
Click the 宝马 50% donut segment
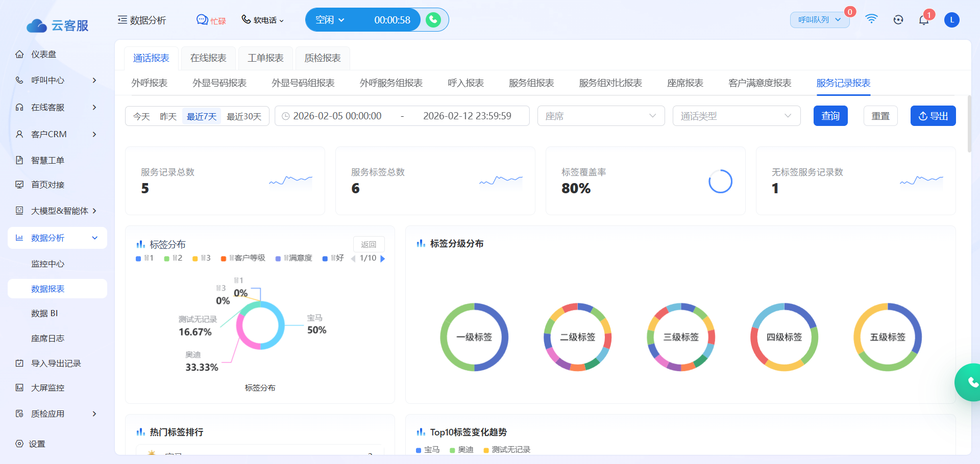coord(280,325)
